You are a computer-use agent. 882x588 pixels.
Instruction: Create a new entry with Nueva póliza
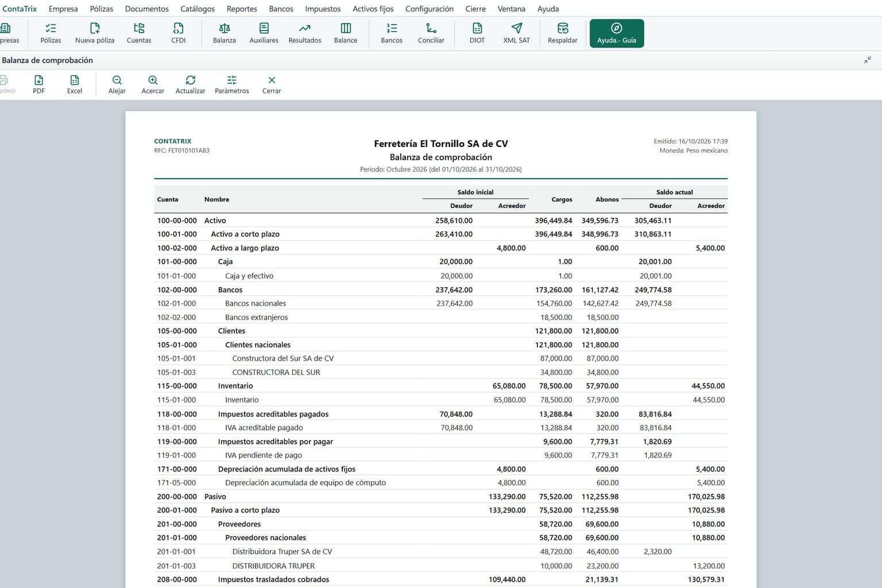tap(95, 33)
